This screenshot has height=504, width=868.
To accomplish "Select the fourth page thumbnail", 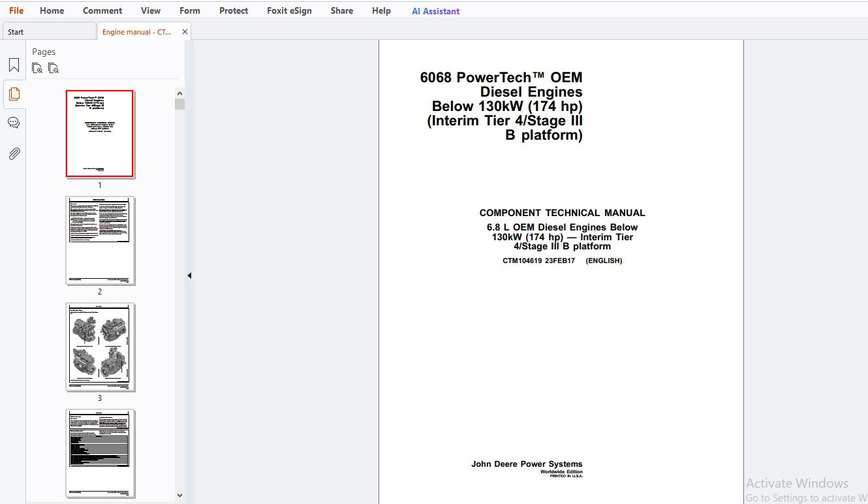I will point(100,453).
